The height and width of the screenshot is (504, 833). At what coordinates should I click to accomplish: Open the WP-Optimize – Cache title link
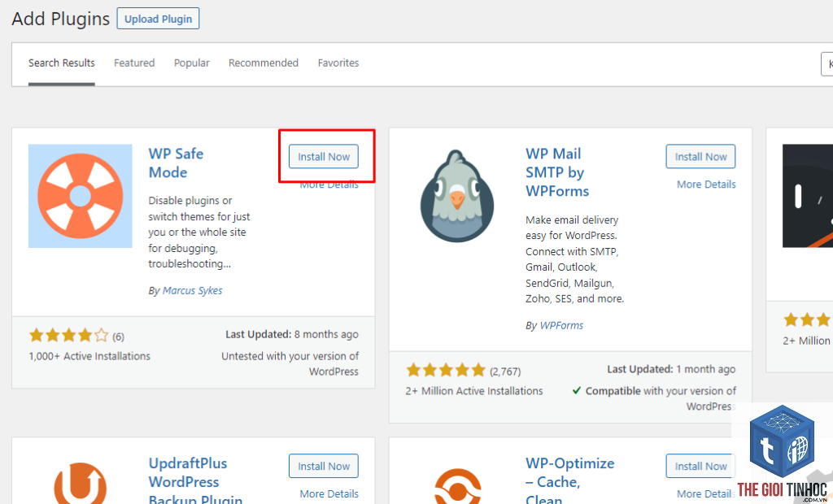pyautogui.click(x=569, y=480)
